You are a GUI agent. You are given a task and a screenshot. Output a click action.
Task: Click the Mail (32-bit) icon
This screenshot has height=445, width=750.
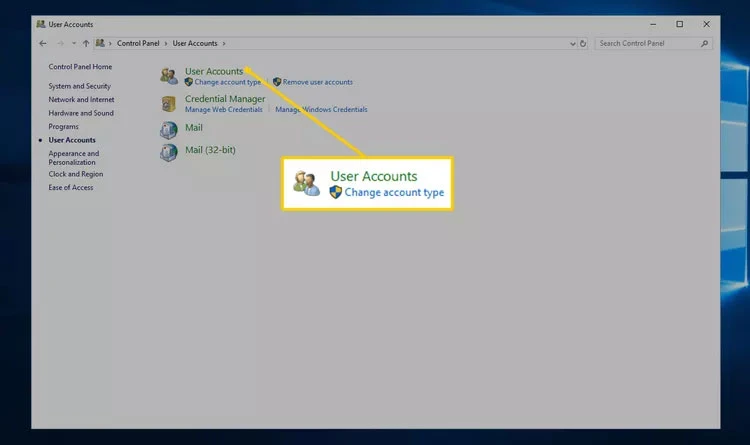pyautogui.click(x=169, y=152)
